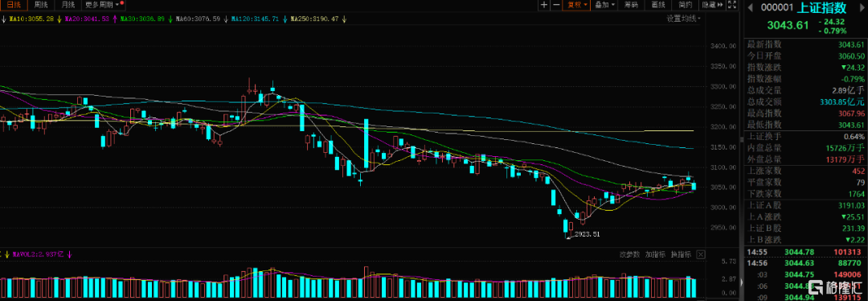
Task: Click 上证换手 0.64% row
Action: [805, 136]
